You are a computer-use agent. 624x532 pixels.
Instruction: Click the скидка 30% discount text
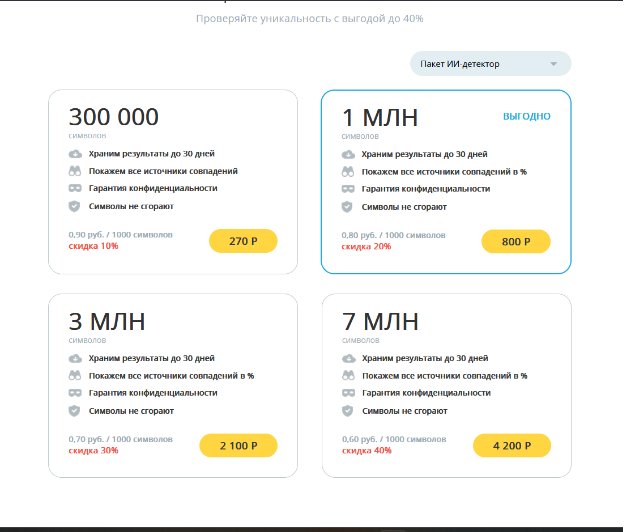93,450
